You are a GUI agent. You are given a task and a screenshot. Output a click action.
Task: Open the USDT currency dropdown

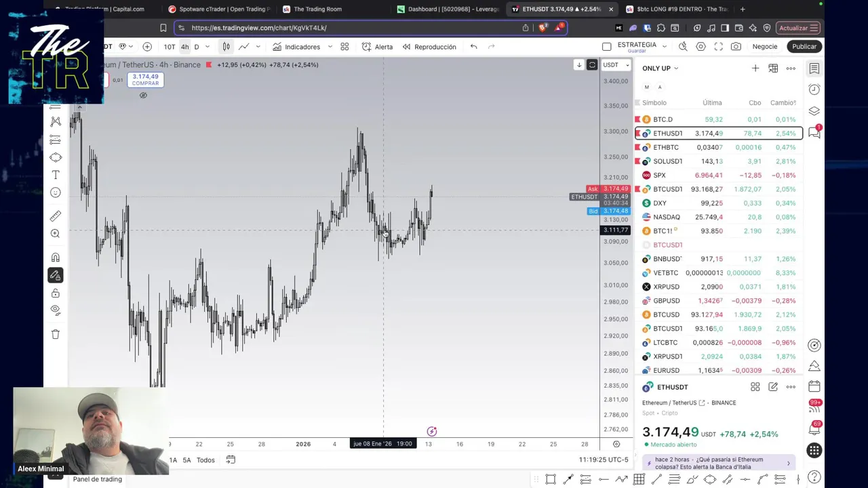point(616,65)
